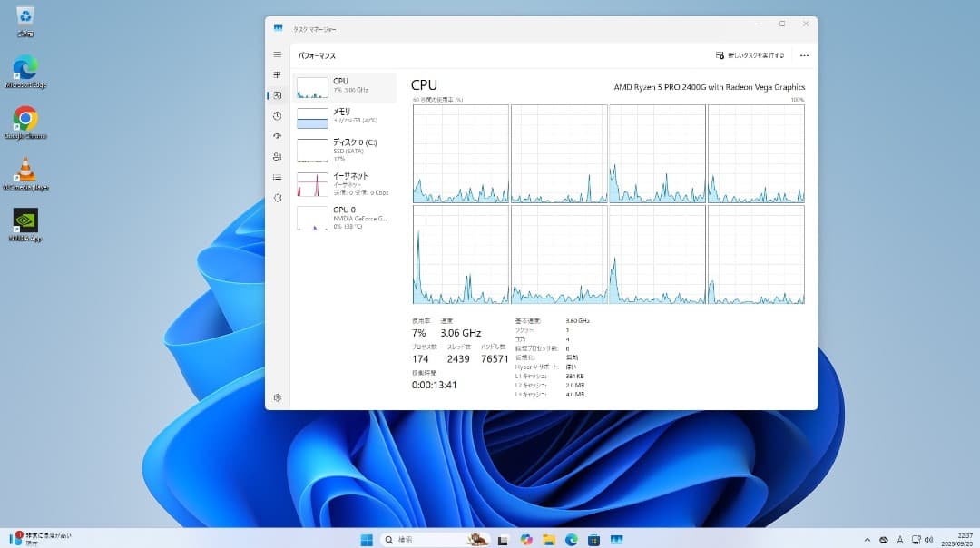Open the three-dot more options menu
Viewport: 980px width, 548px height.
[x=804, y=54]
